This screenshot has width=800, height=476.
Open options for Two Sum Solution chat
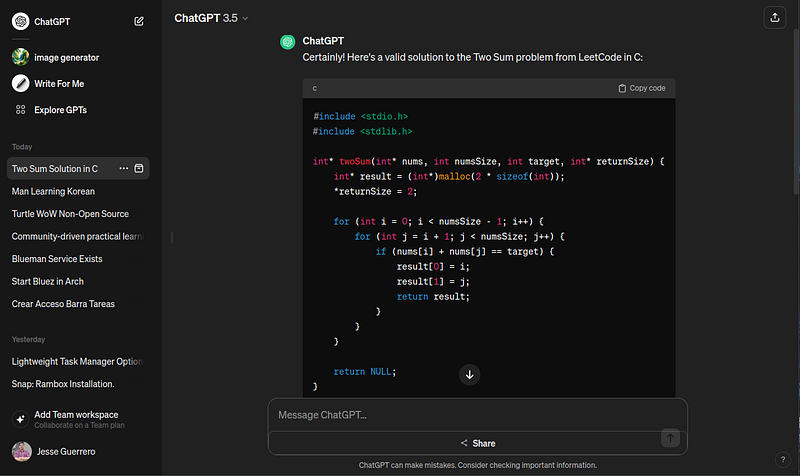(x=123, y=168)
